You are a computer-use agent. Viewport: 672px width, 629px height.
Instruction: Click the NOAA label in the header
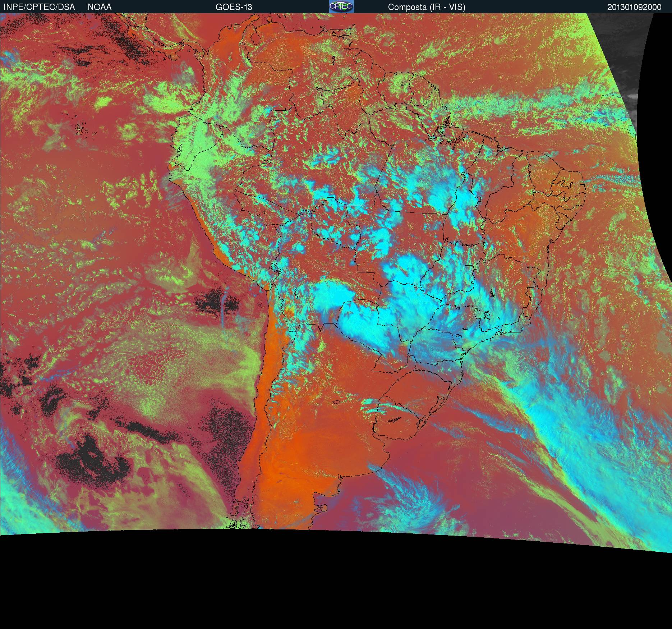[x=100, y=7]
